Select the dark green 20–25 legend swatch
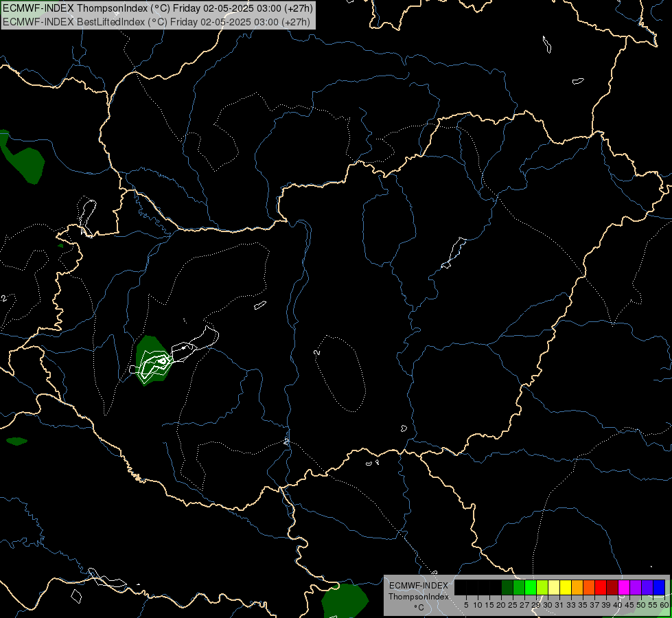The height and width of the screenshot is (618, 672). pyautogui.click(x=507, y=587)
